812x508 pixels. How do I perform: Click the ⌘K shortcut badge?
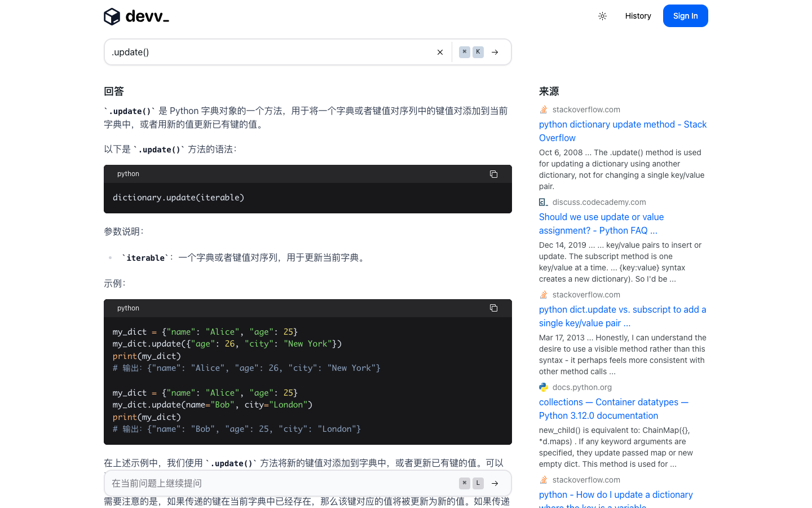pyautogui.click(x=471, y=51)
